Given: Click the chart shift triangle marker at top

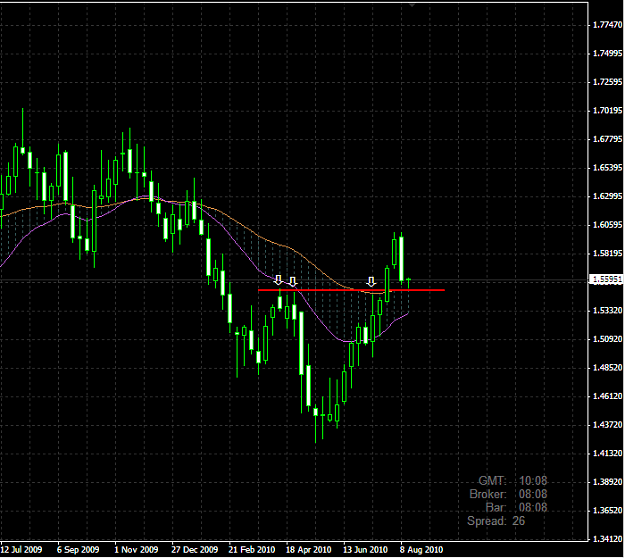Looking at the screenshot, I should click(413, 5).
